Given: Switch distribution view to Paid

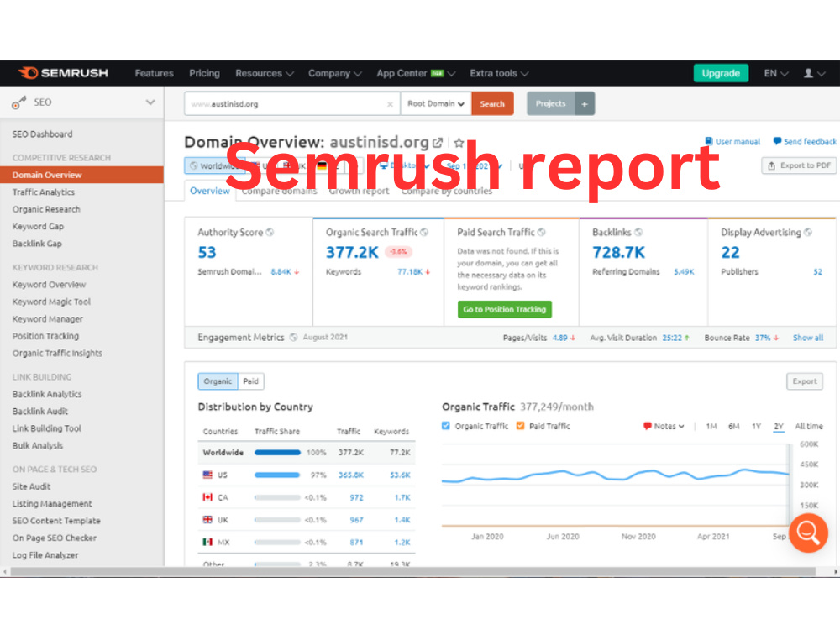Looking at the screenshot, I should coord(251,381).
